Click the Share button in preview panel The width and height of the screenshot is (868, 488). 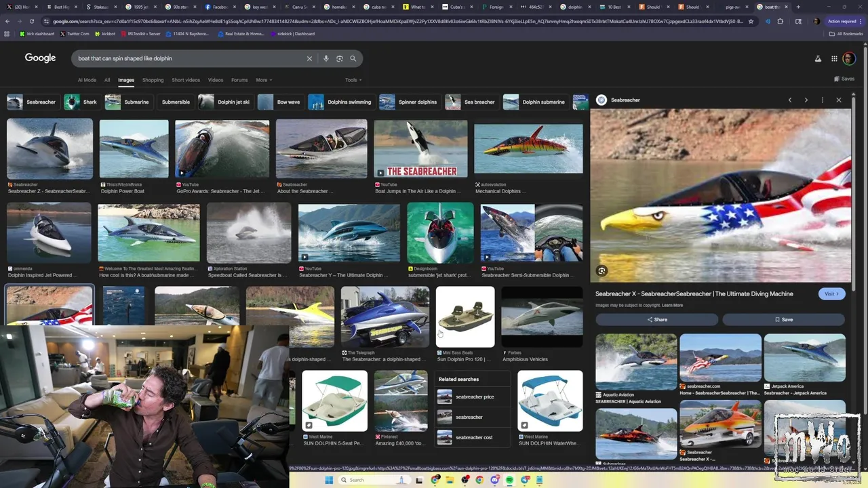[657, 320]
